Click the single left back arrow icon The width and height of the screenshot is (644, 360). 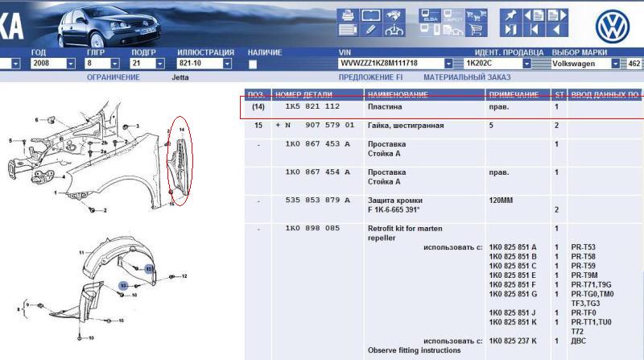(x=557, y=30)
